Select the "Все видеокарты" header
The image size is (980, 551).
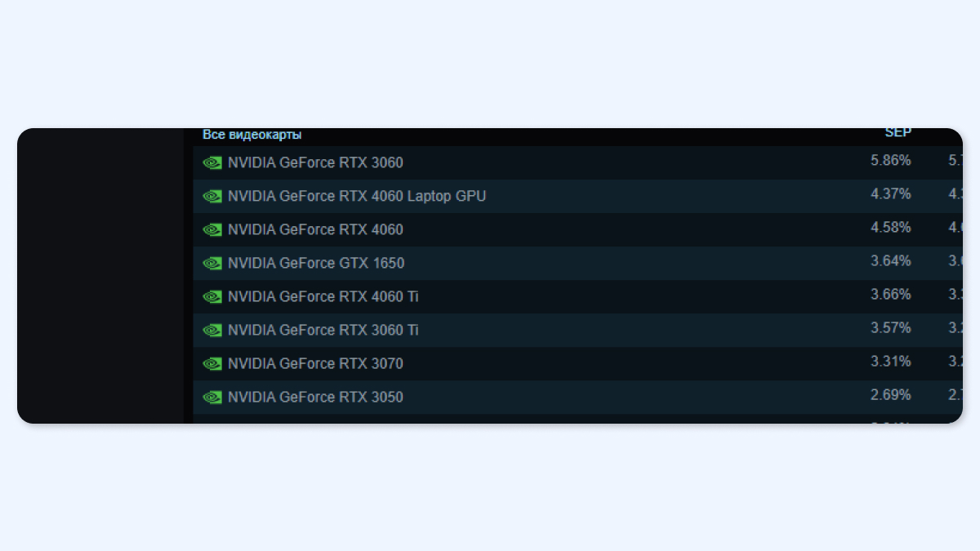click(x=252, y=135)
